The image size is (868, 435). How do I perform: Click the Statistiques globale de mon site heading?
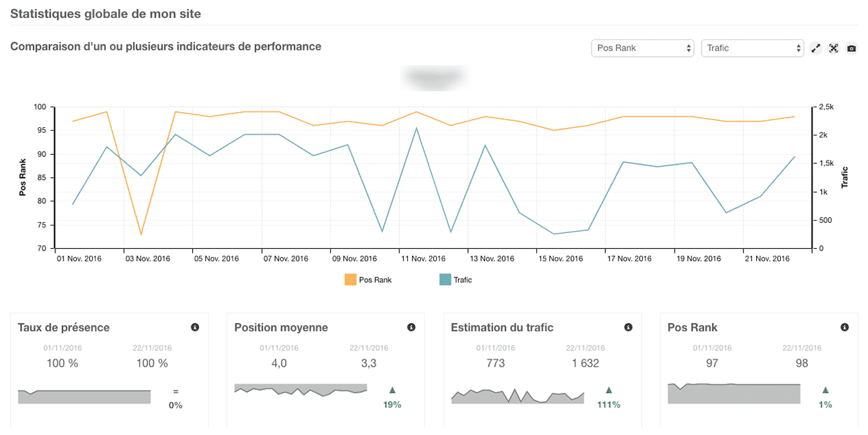(106, 13)
